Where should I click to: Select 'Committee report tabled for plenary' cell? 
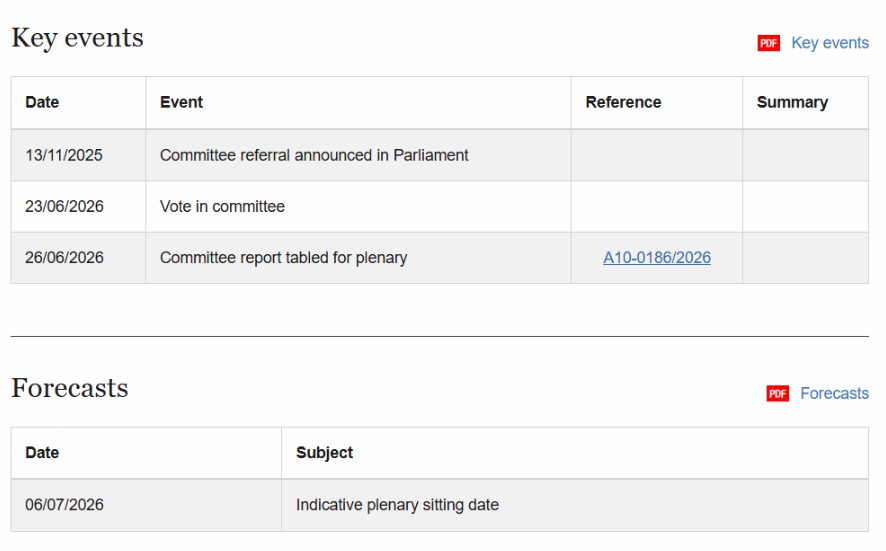[x=359, y=258]
